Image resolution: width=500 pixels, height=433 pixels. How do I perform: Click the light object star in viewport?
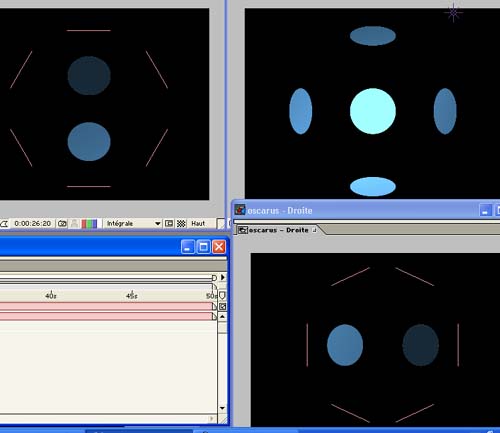point(453,13)
